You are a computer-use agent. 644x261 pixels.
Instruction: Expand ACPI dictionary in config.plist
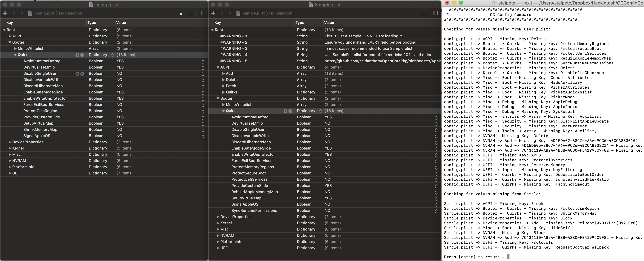click(10, 36)
